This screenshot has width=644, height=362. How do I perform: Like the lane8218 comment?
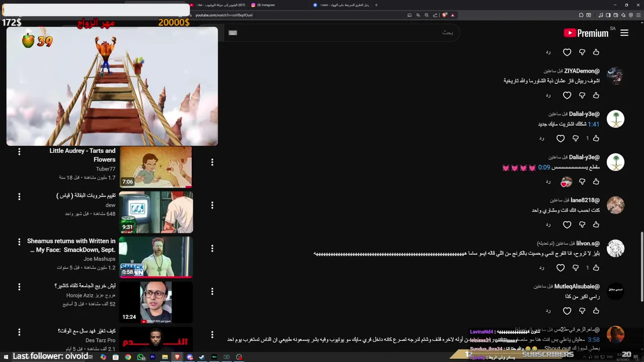(x=596, y=225)
